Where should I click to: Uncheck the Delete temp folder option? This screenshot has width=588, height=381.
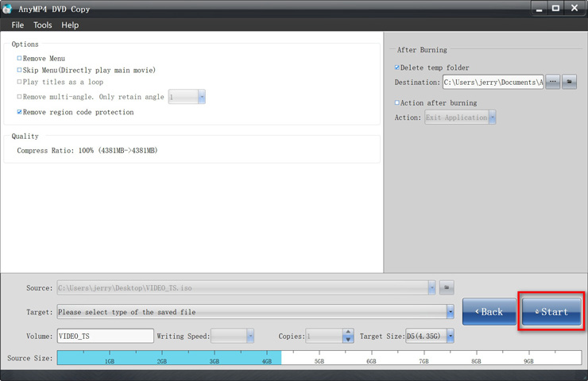click(397, 68)
